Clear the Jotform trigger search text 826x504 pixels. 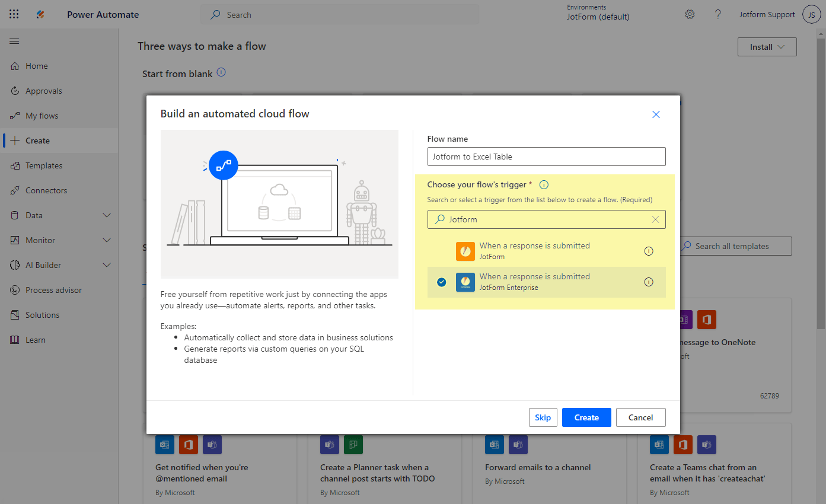coord(655,219)
